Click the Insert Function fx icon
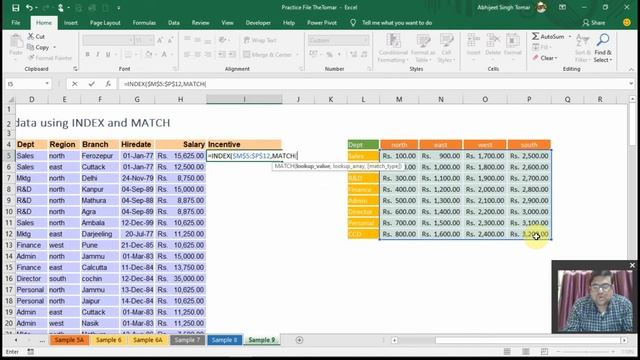 coord(108,84)
